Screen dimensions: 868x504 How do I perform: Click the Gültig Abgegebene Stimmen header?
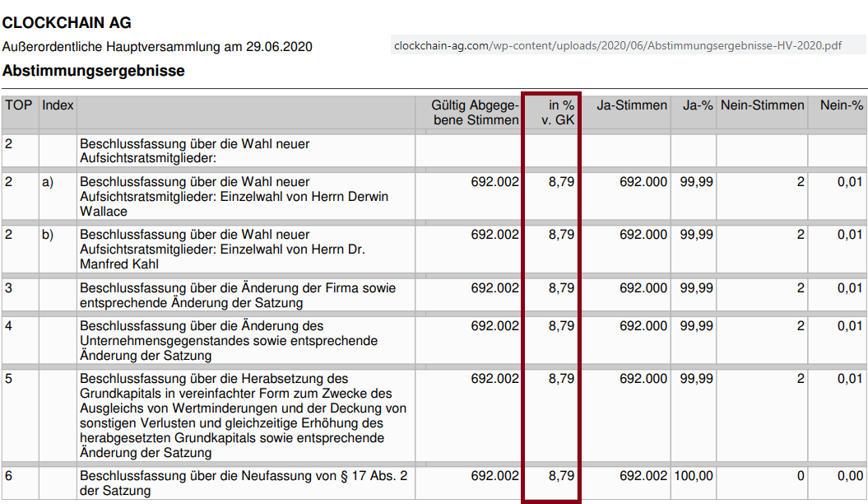point(475,113)
